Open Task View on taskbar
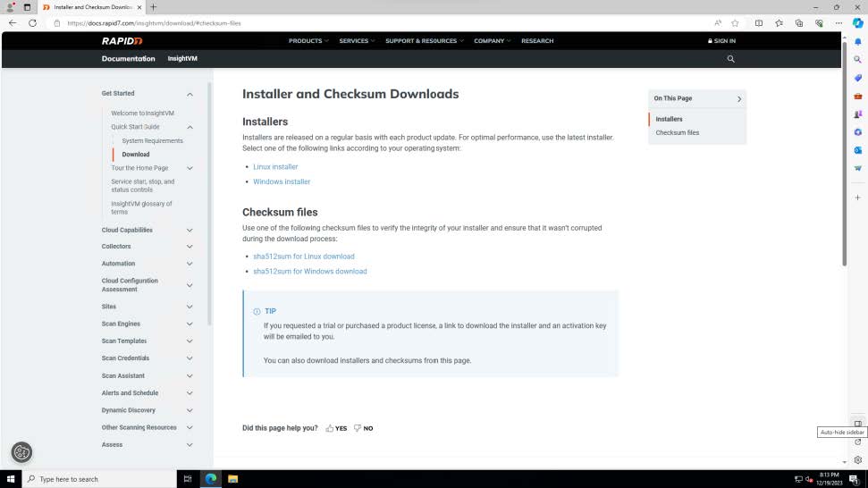The image size is (868, 488). (188, 479)
